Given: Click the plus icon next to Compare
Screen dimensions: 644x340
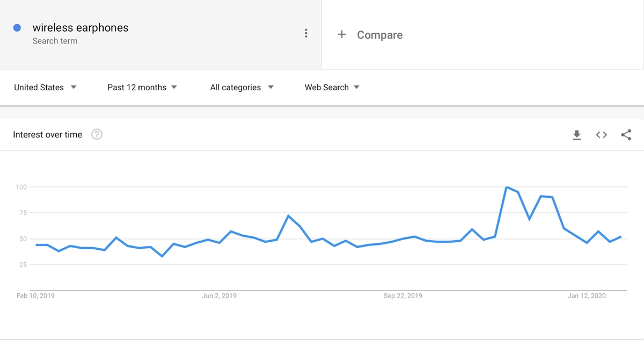Looking at the screenshot, I should tap(342, 34).
